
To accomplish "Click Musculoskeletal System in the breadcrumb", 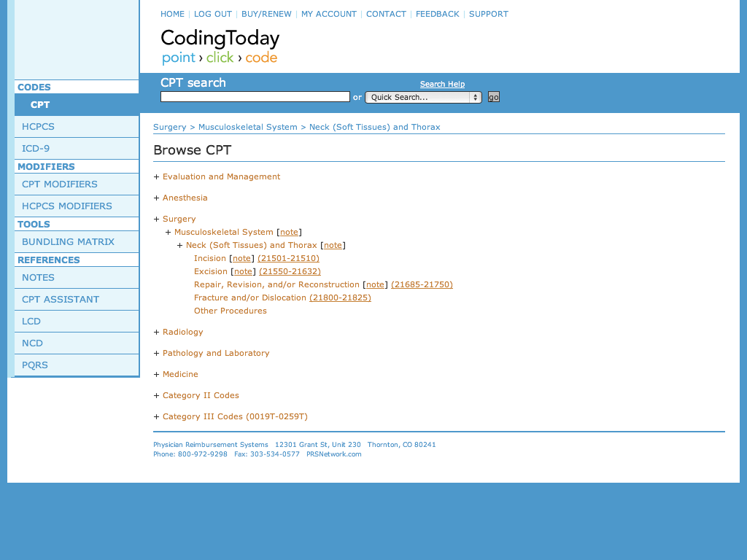I will click(248, 127).
